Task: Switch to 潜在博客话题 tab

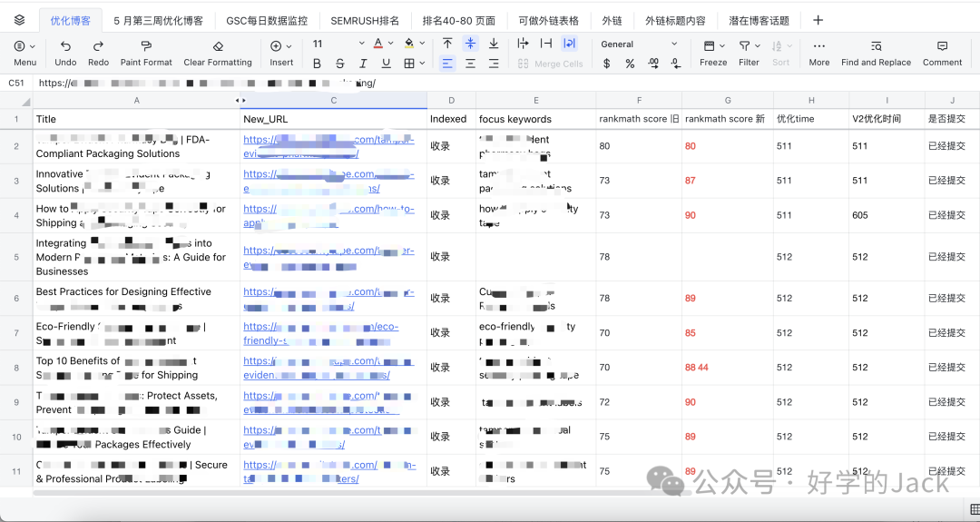Action: (x=759, y=21)
